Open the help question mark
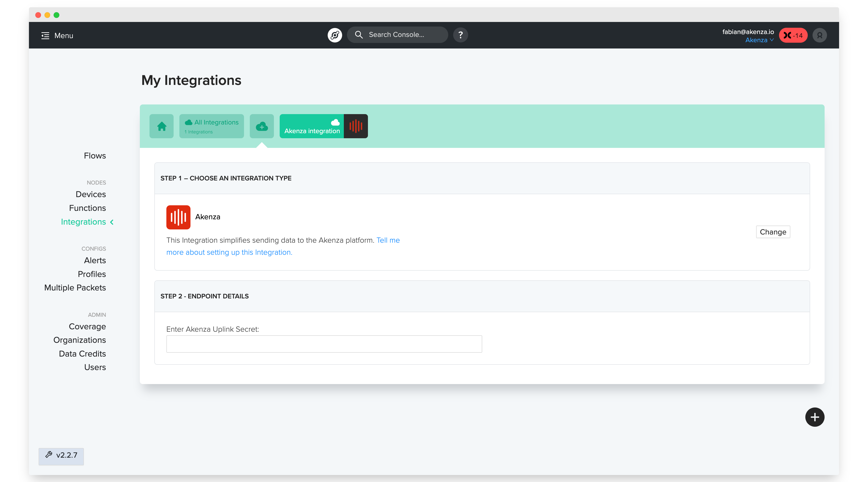This screenshot has height=482, width=868. 460,35
